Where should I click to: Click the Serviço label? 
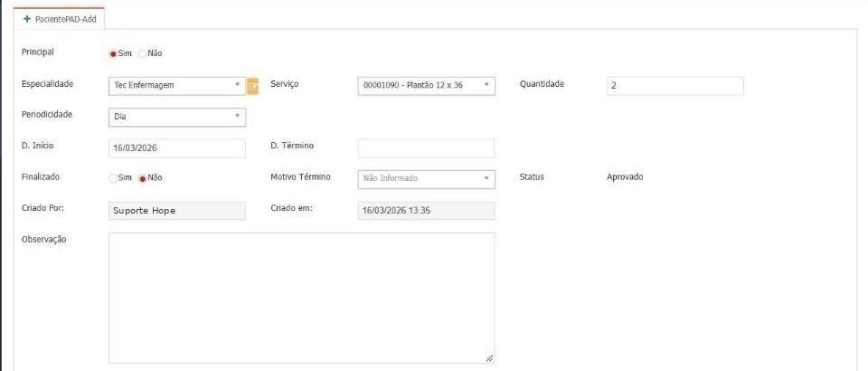(x=285, y=84)
